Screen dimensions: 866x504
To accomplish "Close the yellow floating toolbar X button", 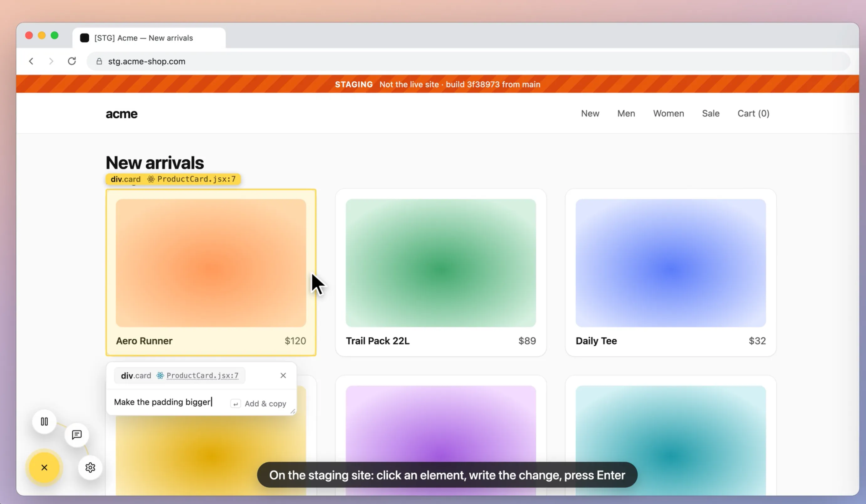I will [x=44, y=467].
